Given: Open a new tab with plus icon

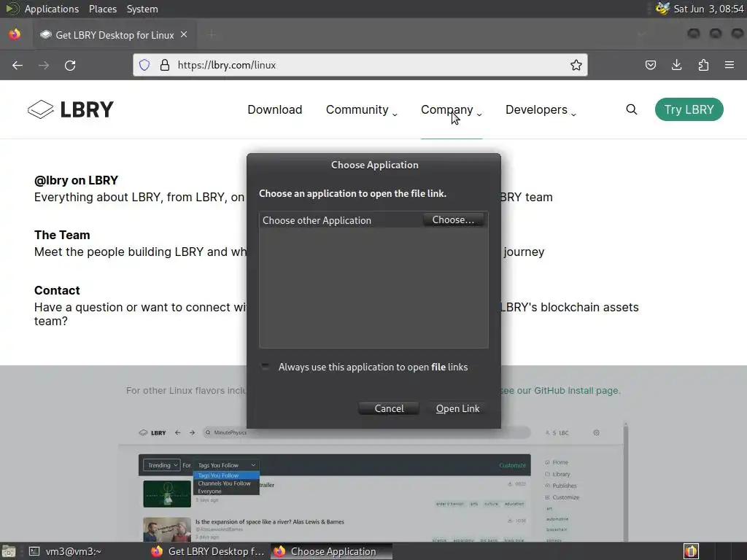Looking at the screenshot, I should pyautogui.click(x=212, y=35).
